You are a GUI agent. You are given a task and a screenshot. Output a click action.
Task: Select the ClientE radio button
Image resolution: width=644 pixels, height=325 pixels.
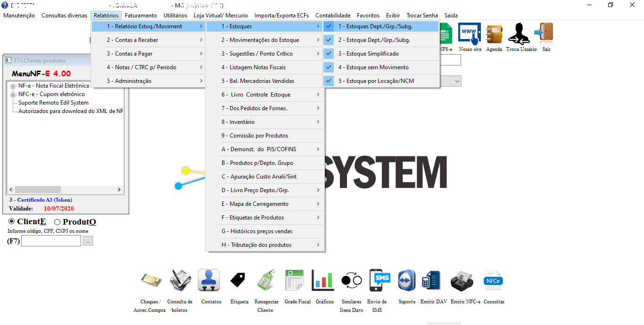point(12,222)
